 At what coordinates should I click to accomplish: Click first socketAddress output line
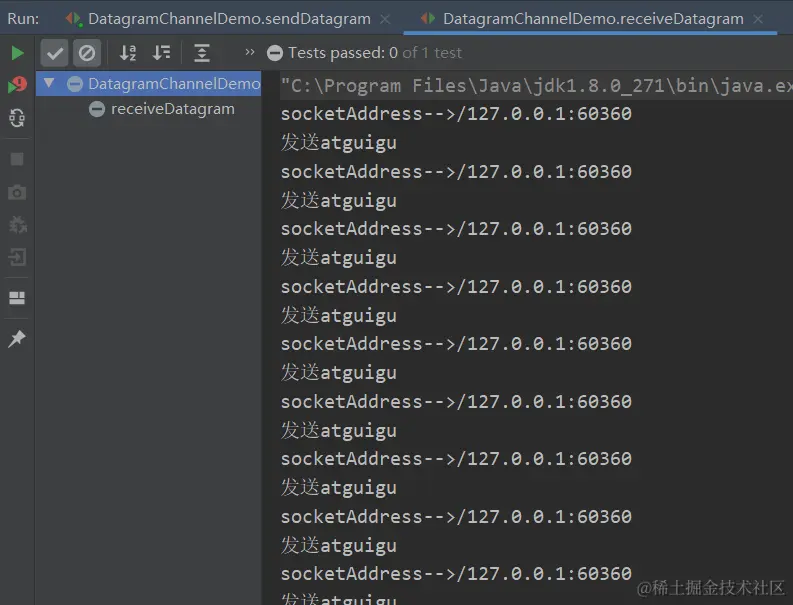[x=456, y=114]
